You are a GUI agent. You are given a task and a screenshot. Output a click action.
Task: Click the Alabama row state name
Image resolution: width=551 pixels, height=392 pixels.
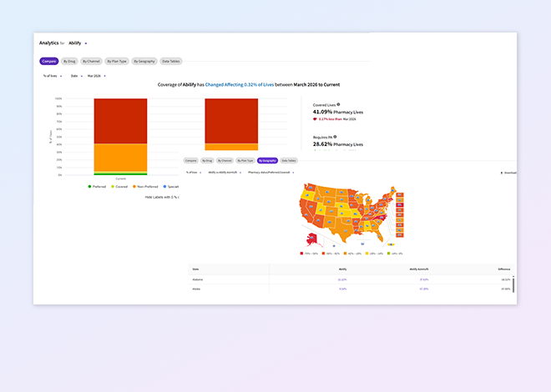coord(198,279)
